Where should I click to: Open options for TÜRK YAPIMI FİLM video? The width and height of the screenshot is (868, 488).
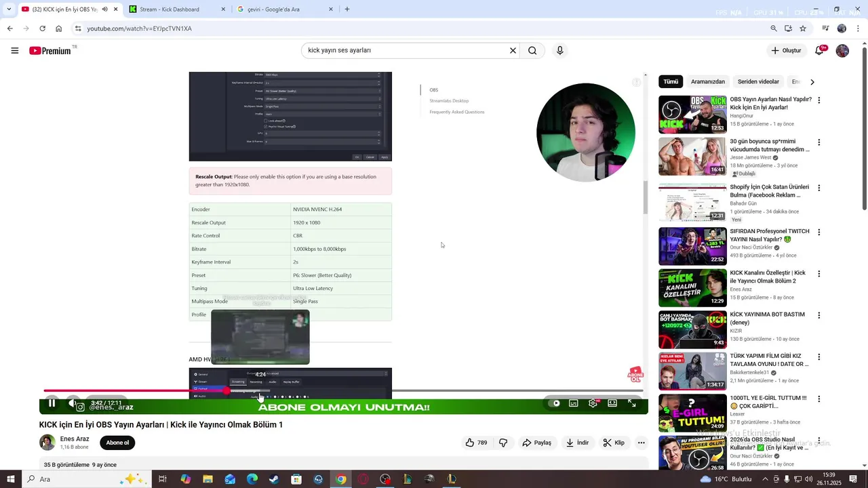click(819, 357)
